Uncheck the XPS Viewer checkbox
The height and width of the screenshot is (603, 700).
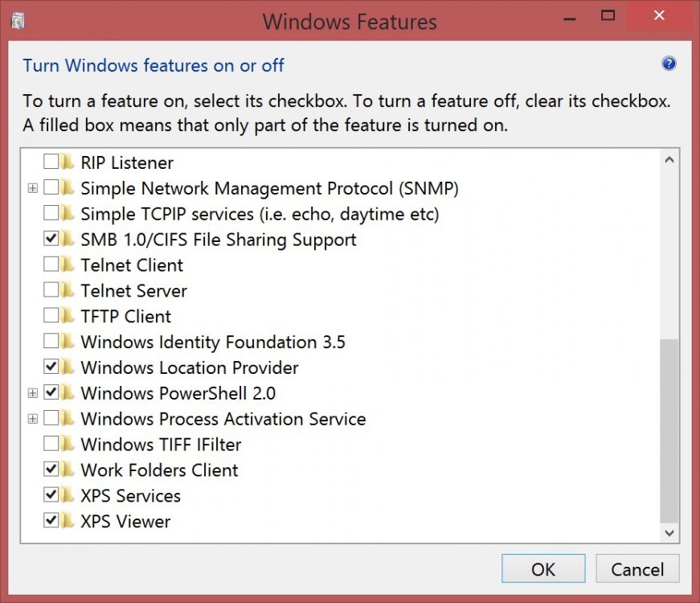tap(51, 520)
